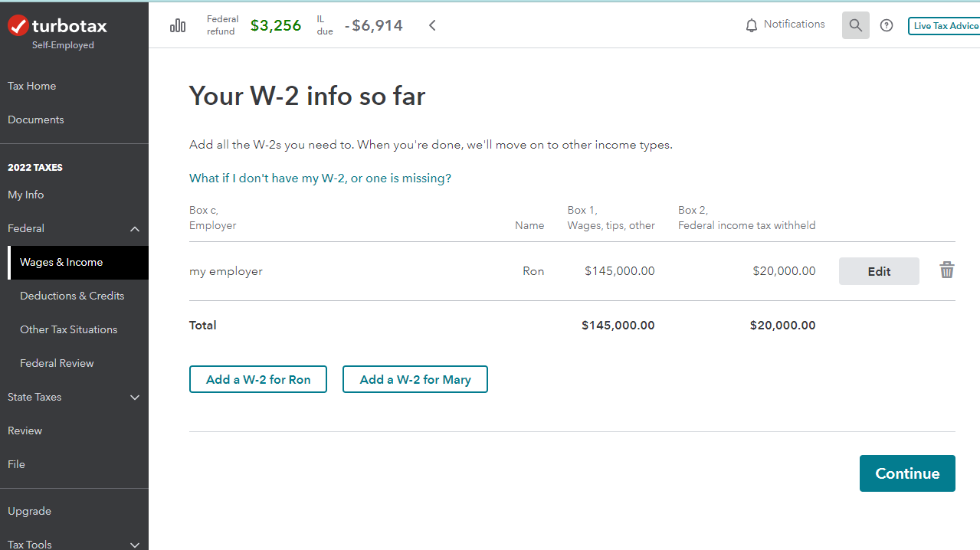Open search with the magnifying glass icon
The width and height of the screenshot is (980, 550).
coord(856,25)
